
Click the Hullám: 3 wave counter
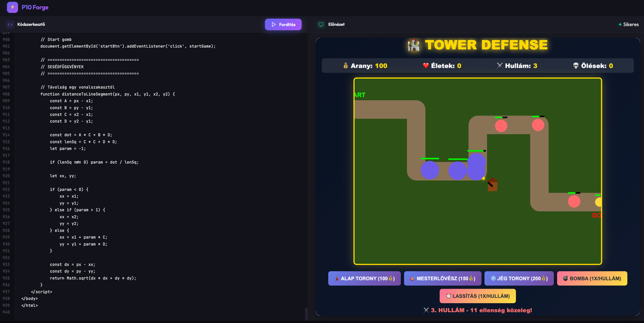pyautogui.click(x=517, y=66)
